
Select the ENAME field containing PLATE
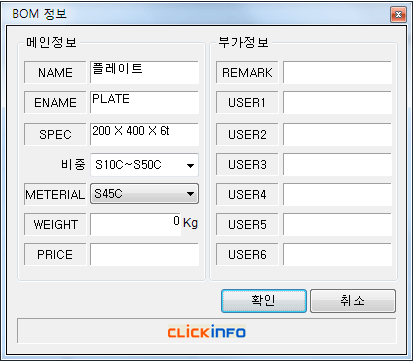tap(144, 102)
